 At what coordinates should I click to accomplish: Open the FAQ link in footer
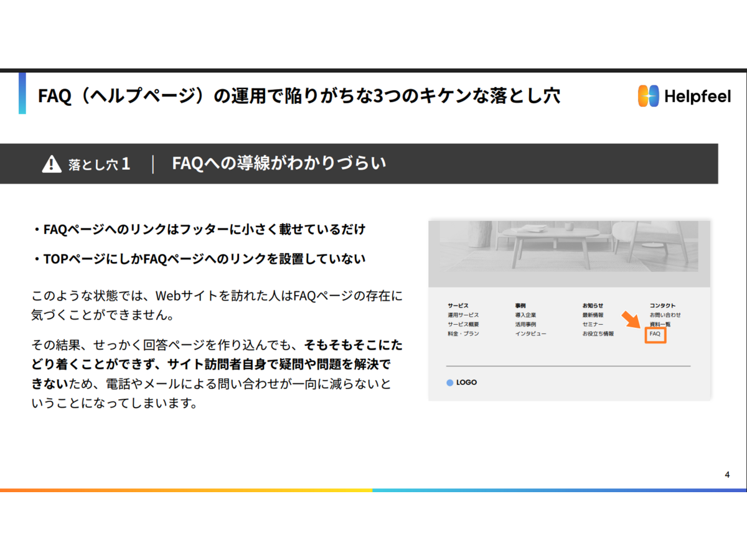click(x=655, y=334)
